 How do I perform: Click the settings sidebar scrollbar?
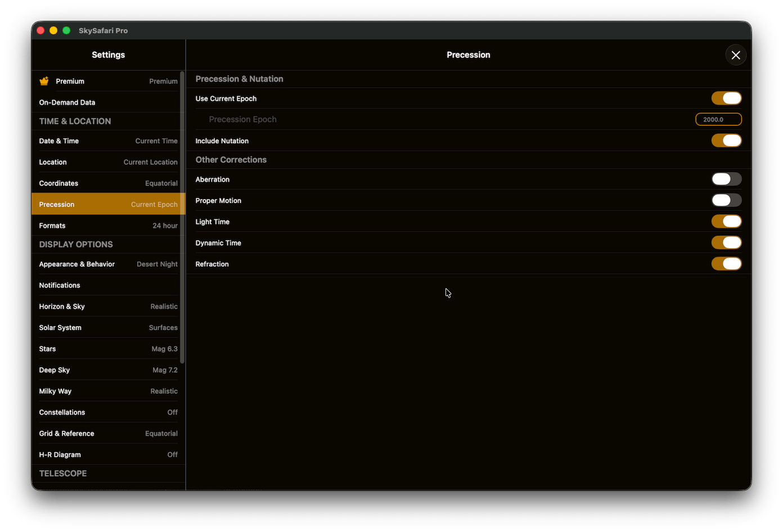coord(182,217)
